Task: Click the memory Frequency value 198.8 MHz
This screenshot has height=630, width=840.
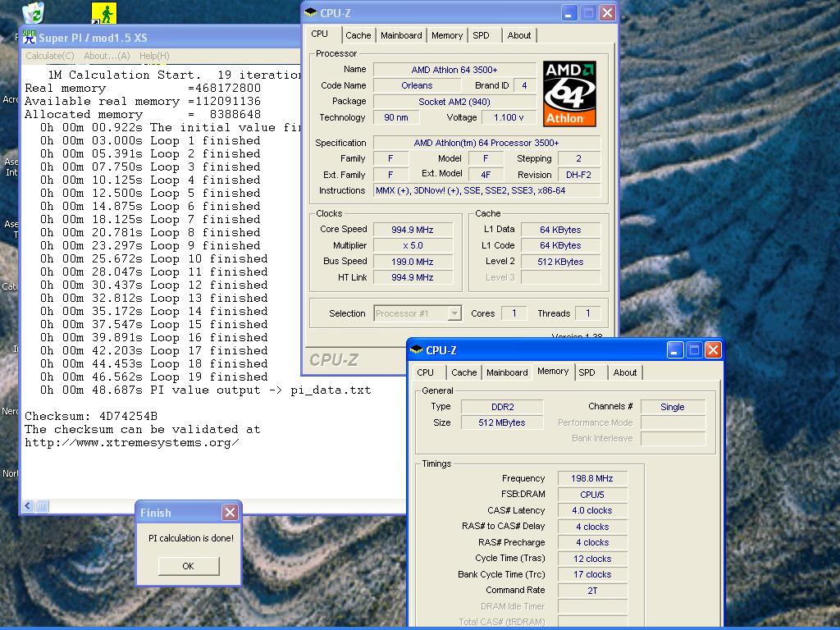Action: click(592, 478)
